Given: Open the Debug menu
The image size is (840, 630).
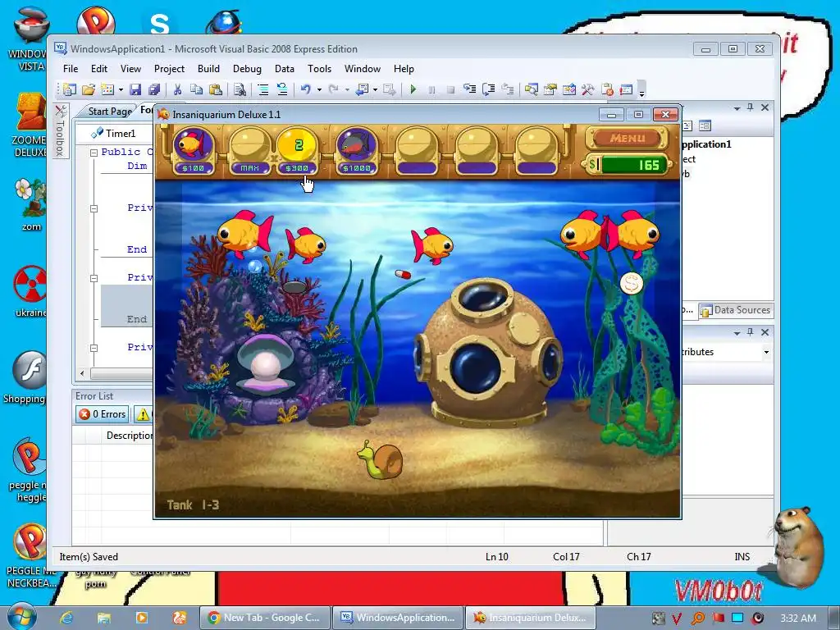Looking at the screenshot, I should tap(247, 69).
